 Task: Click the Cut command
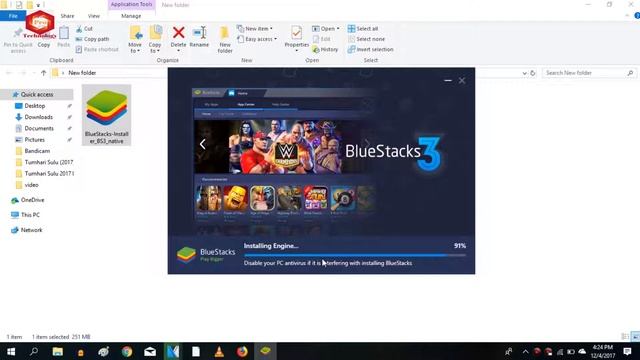click(x=84, y=29)
